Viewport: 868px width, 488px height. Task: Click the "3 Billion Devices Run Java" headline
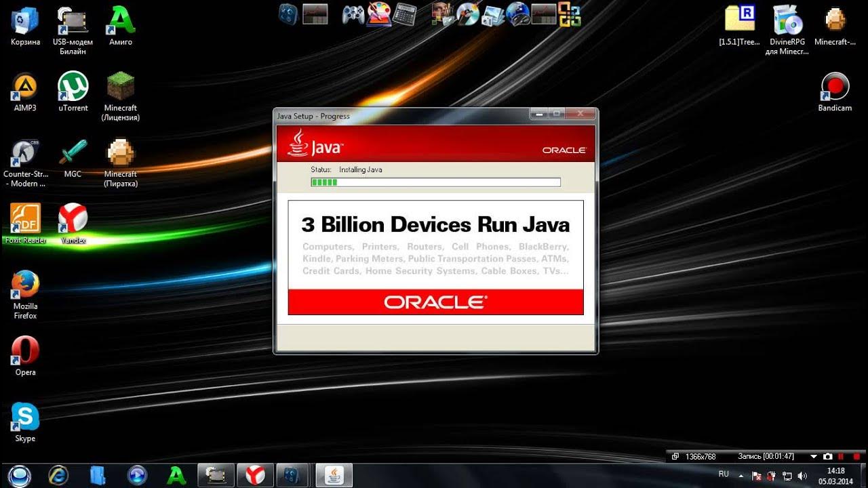(435, 224)
